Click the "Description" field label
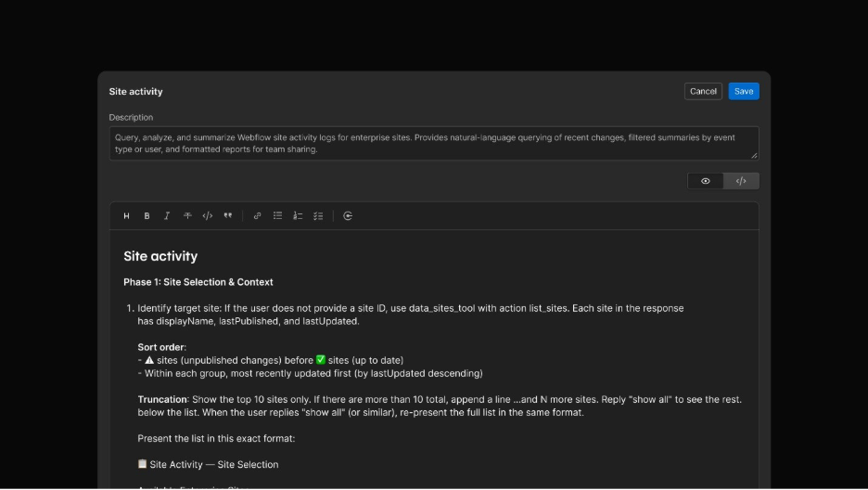Viewport: 868px width, 490px height. click(x=131, y=117)
